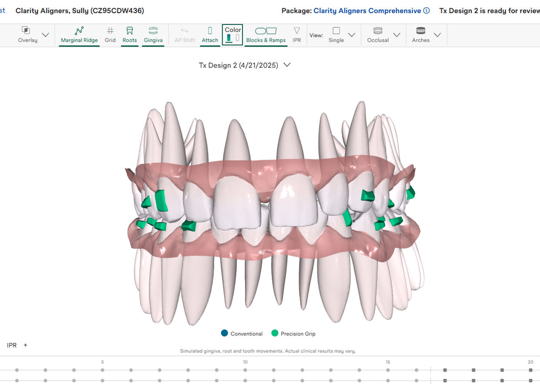This screenshot has height=392, width=540.
Task: Open the Arches dropdown chevron
Action: (437, 35)
